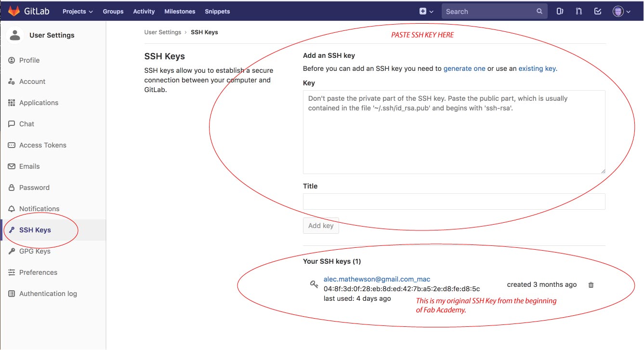Click the SSH Keys breadcrumb text
The width and height of the screenshot is (644, 350).
coord(204,32)
